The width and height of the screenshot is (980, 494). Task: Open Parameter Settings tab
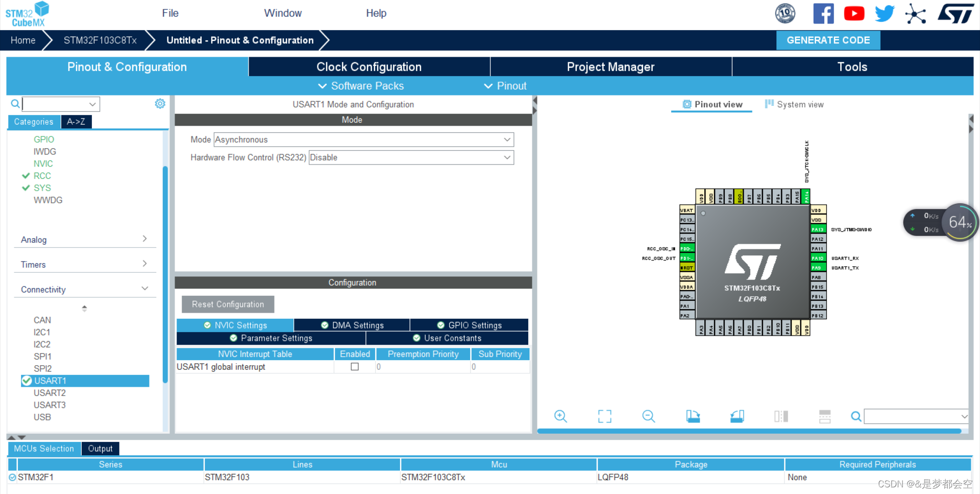[271, 338]
